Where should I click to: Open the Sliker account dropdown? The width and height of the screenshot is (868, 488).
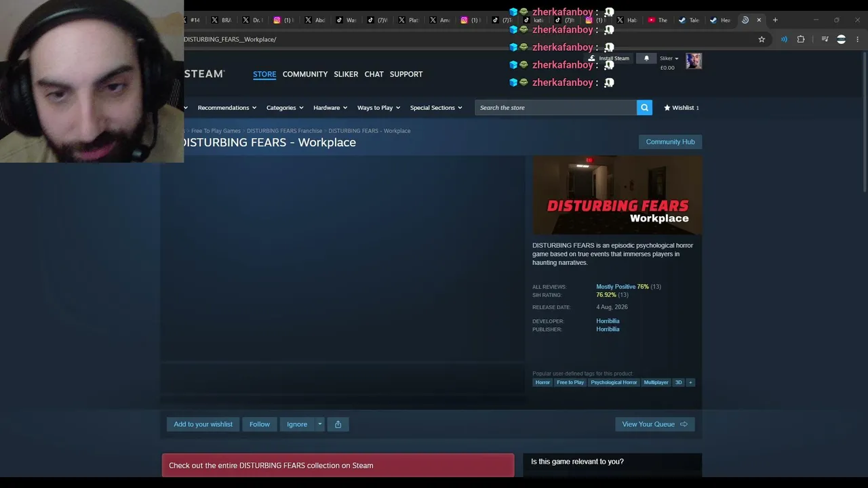[669, 58]
